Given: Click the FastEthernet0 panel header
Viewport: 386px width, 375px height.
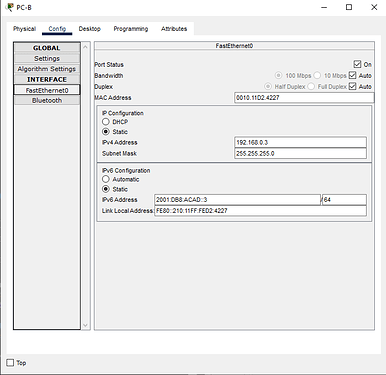Looking at the screenshot, I should point(234,46).
